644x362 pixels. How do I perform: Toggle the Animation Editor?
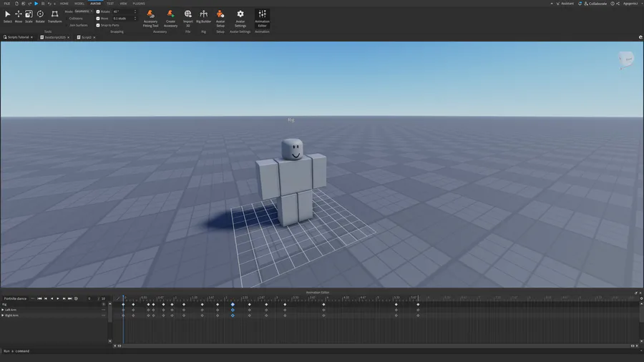point(262,19)
